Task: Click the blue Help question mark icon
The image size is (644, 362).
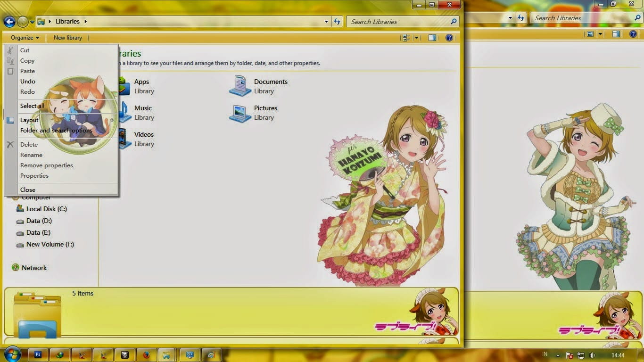Action: [449, 38]
